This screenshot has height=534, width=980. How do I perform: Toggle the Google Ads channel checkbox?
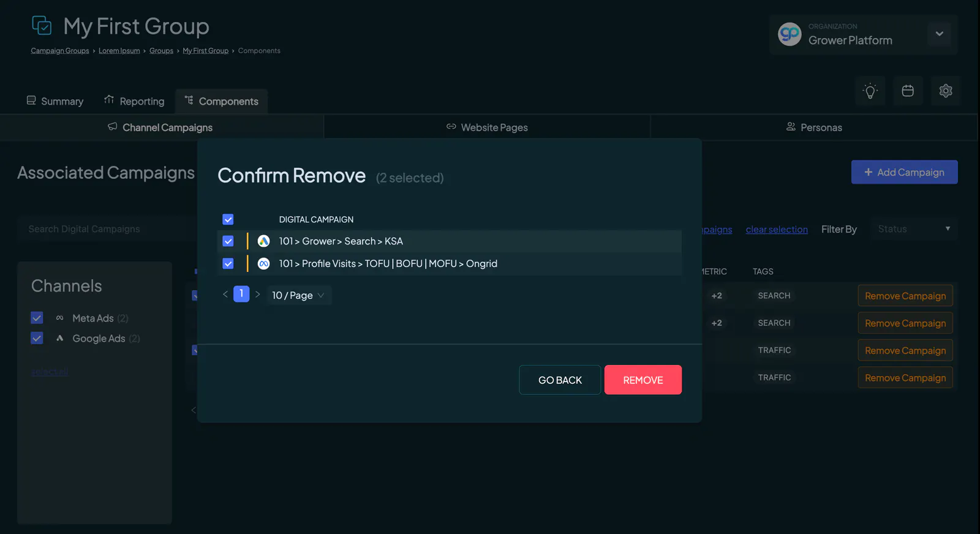tap(37, 338)
